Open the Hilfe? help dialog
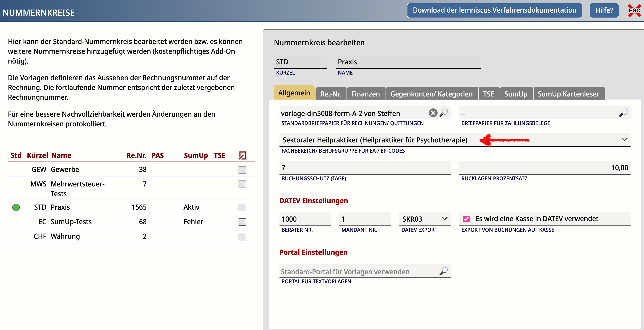 (x=604, y=10)
